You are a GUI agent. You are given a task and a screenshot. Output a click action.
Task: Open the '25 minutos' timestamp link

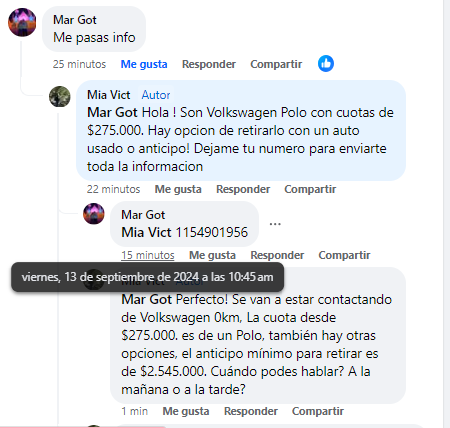tap(79, 64)
